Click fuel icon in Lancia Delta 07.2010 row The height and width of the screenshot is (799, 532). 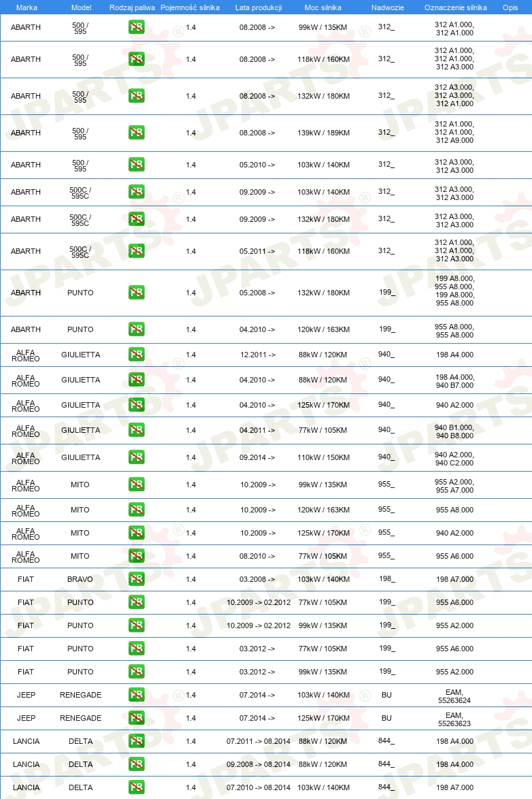pyautogui.click(x=136, y=787)
